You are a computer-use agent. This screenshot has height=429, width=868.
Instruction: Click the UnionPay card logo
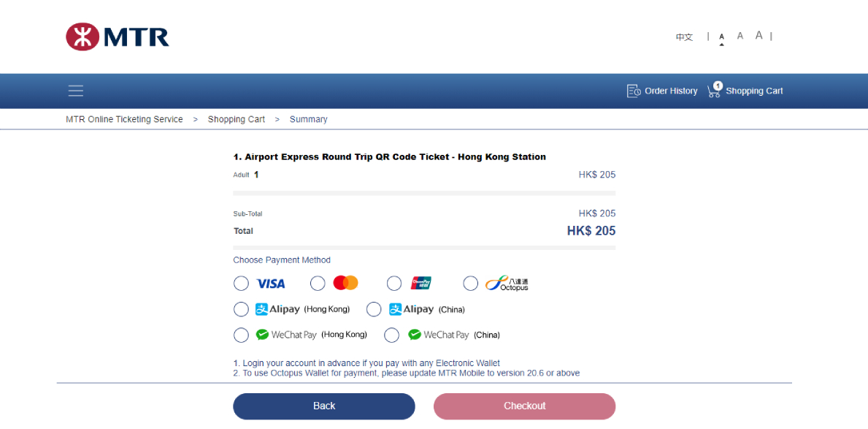click(x=421, y=284)
